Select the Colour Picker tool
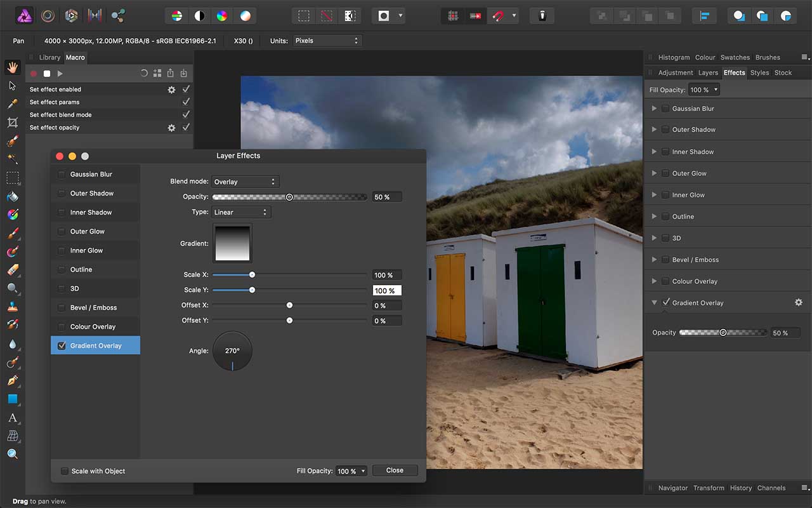Image resolution: width=812 pixels, height=508 pixels. point(12,104)
